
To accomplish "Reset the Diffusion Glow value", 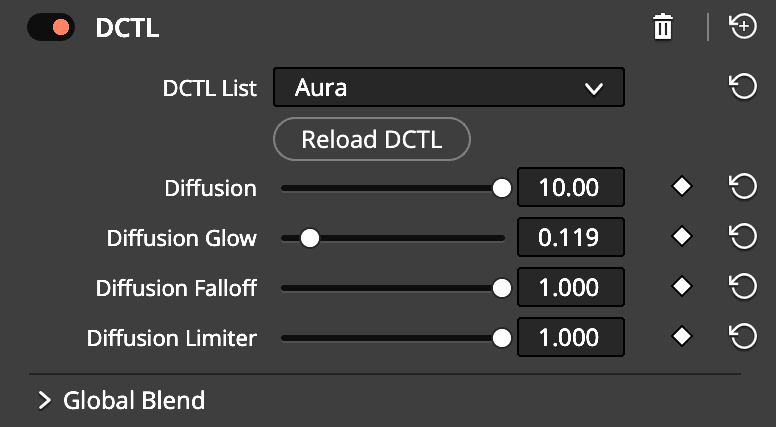I will tap(743, 237).
